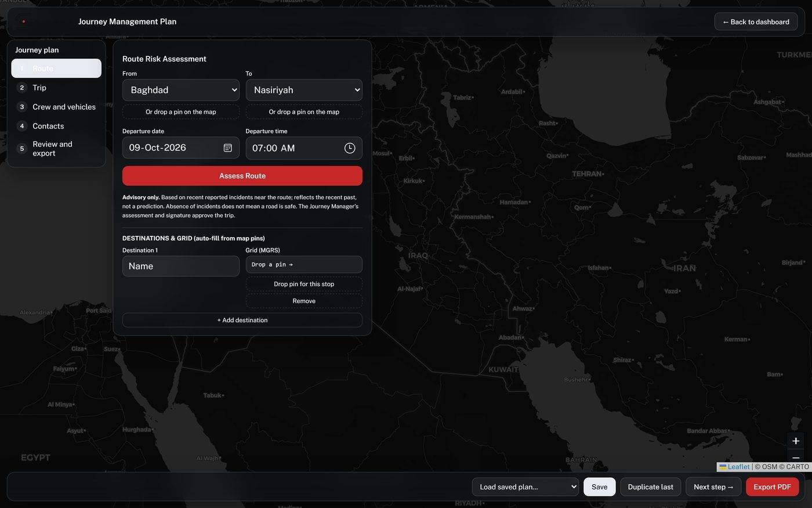The width and height of the screenshot is (812, 508).
Task: Click Duplicate last button
Action: 651,487
